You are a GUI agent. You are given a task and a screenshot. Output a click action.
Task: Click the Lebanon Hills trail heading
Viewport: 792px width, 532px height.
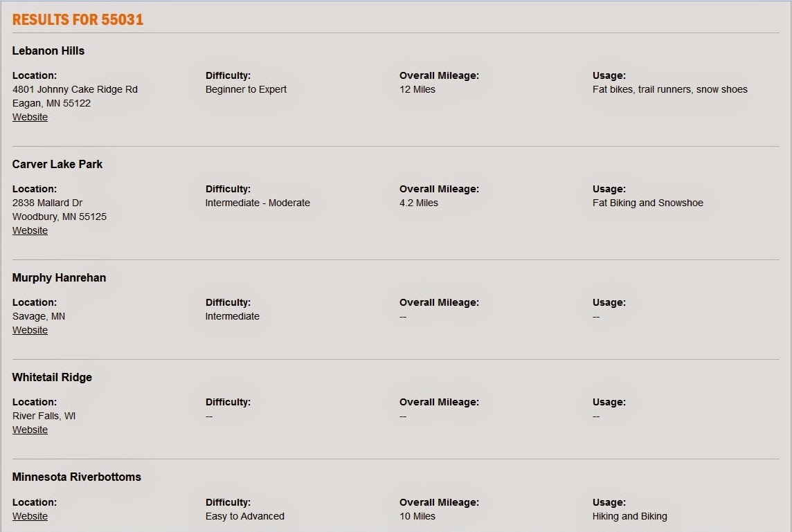[x=48, y=51]
